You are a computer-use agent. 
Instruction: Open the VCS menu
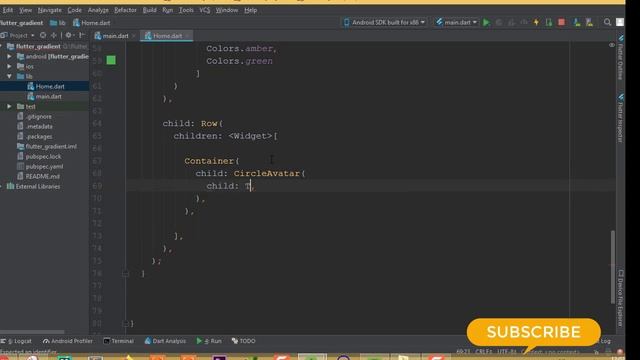click(204, 10)
